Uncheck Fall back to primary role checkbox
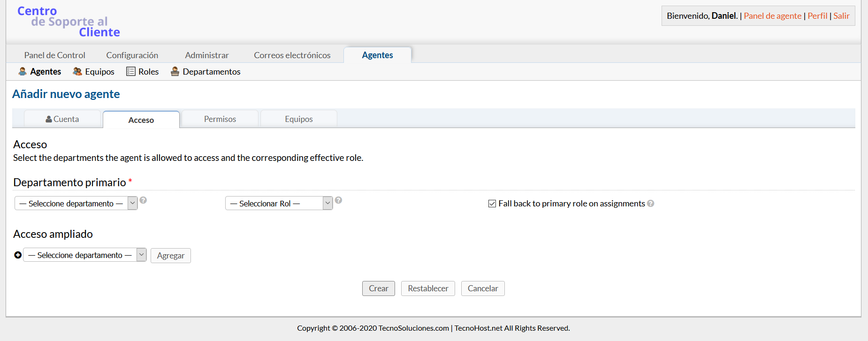The image size is (868, 341). point(492,204)
